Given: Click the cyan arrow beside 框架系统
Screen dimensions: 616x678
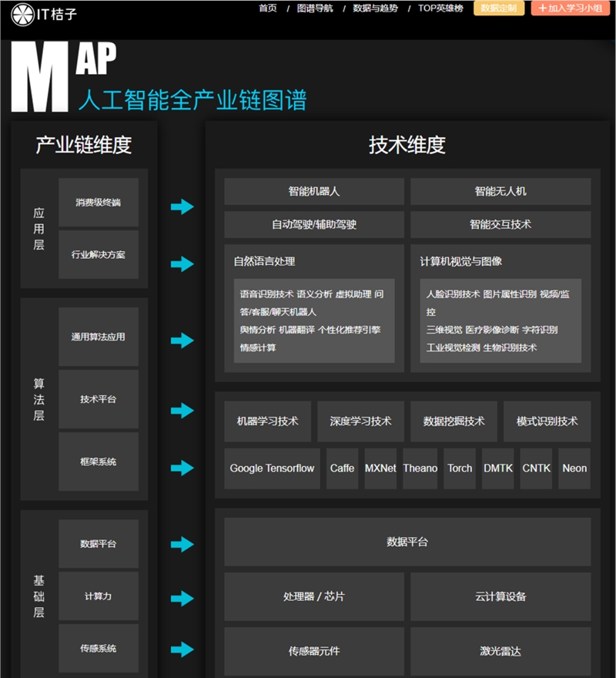Looking at the screenshot, I should click(x=182, y=468).
